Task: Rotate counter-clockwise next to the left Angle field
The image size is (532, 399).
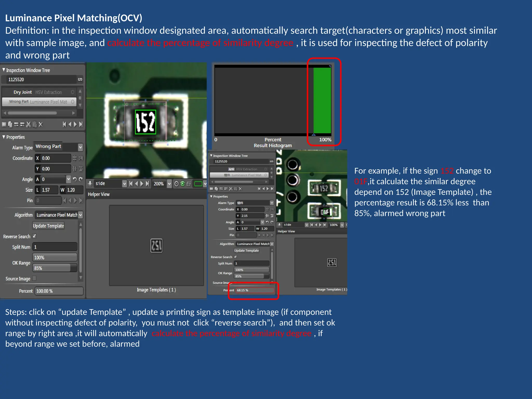Action: [75, 179]
